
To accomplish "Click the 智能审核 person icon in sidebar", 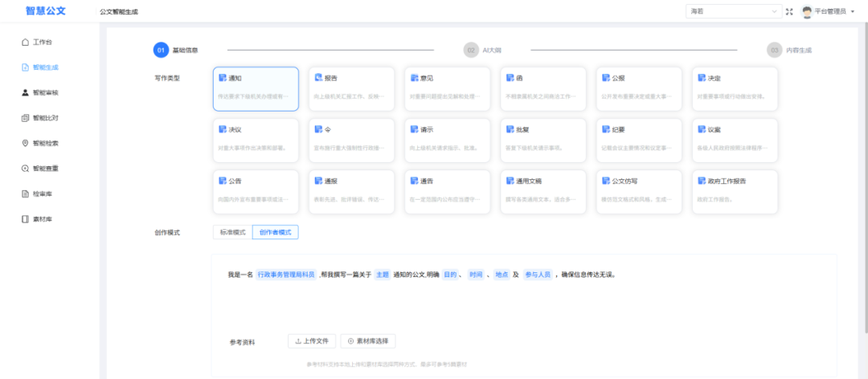I will [x=25, y=92].
